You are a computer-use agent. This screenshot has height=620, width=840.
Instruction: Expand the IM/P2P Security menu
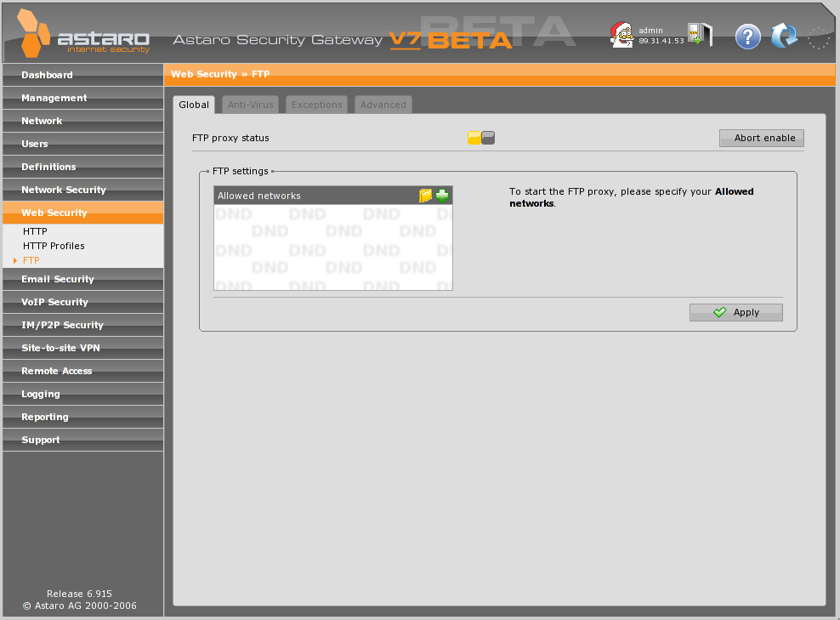83,325
